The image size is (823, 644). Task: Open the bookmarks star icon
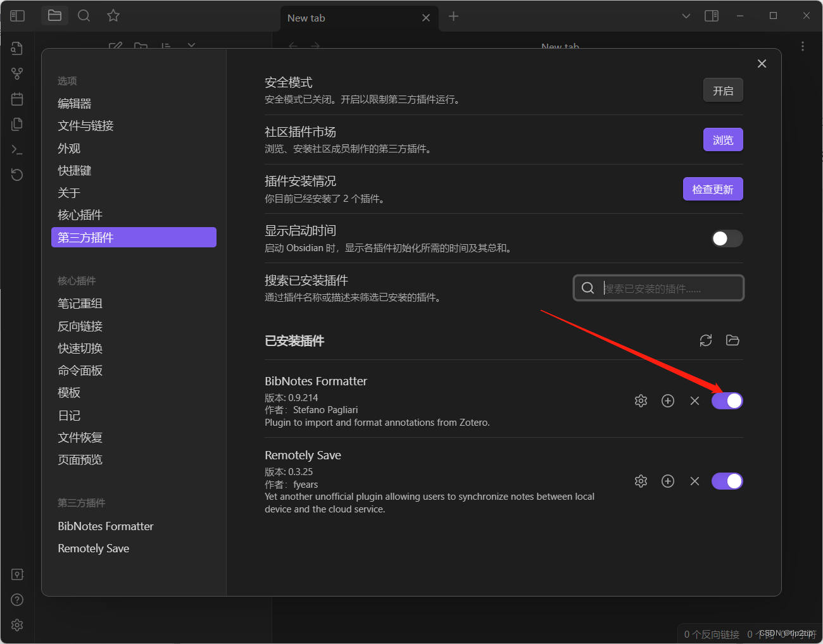pos(113,16)
